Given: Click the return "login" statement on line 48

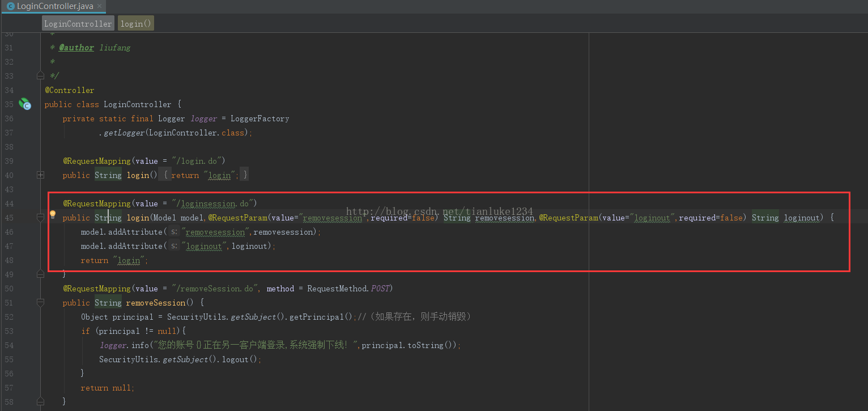Looking at the screenshot, I should 114,260.
